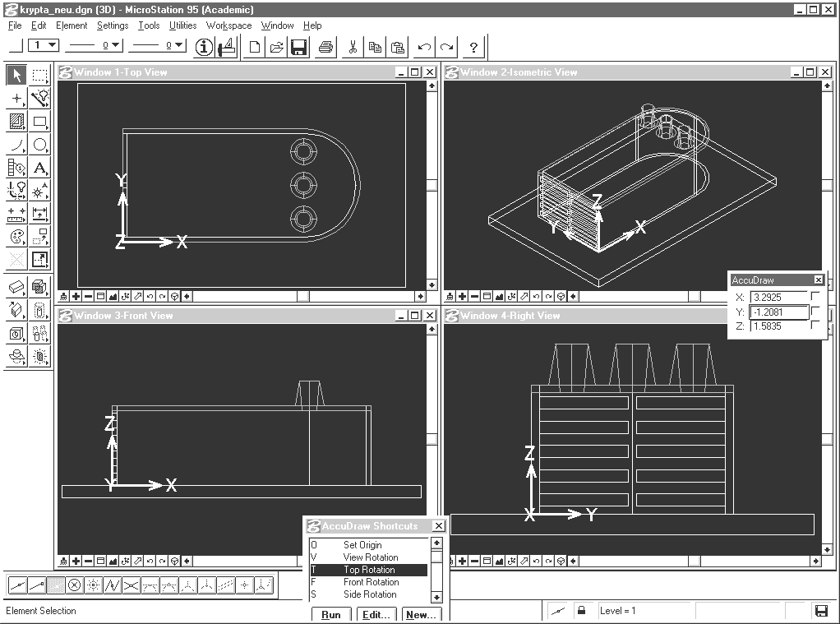
Task: Lock the AccuDraw X value checkbox
Action: [815, 296]
